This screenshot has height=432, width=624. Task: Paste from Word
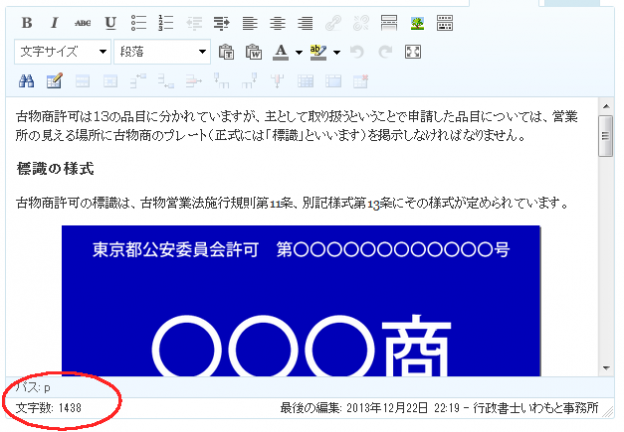click(254, 52)
